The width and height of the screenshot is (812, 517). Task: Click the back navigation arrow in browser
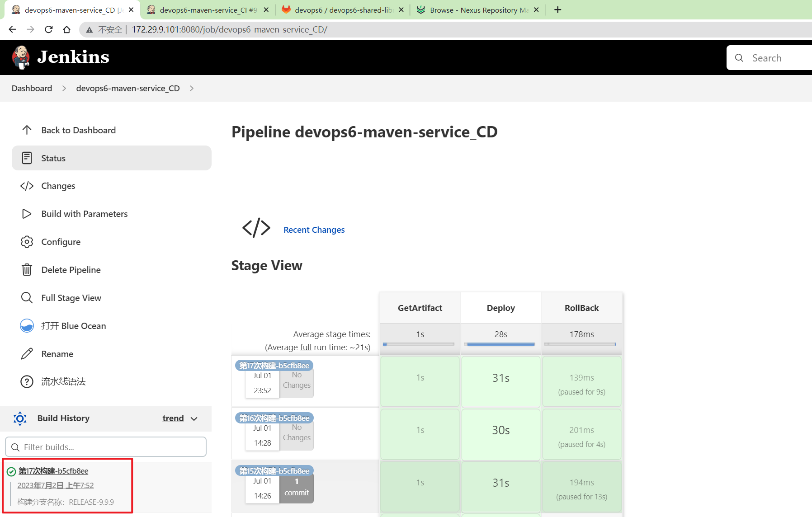point(12,29)
